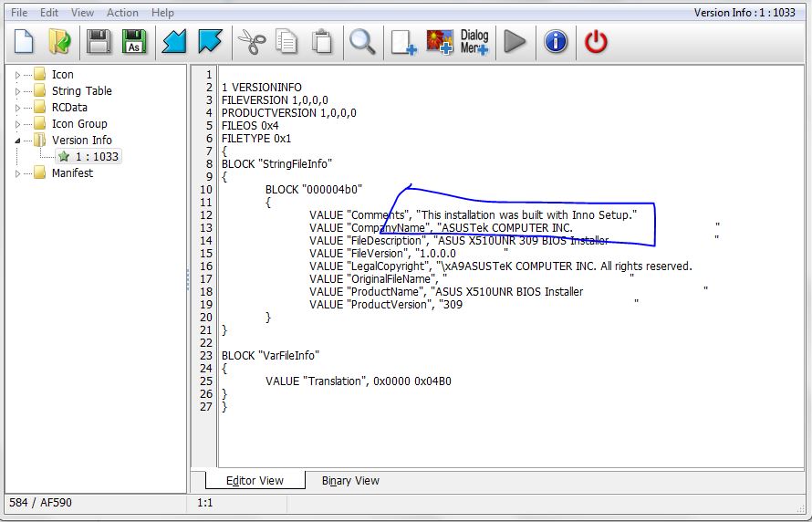This screenshot has height=522, width=812.
Task: Click the "FileVersion" 1.0.0.0 line
Action: [x=409, y=253]
